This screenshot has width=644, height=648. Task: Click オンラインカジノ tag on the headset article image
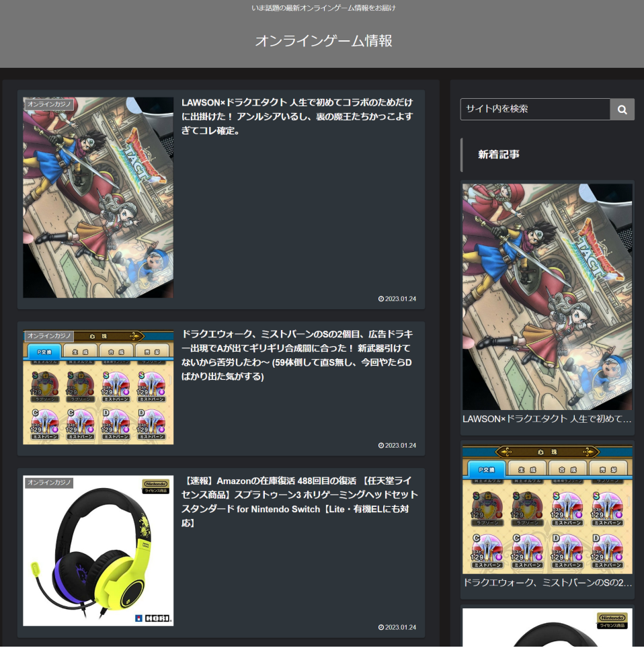click(49, 483)
